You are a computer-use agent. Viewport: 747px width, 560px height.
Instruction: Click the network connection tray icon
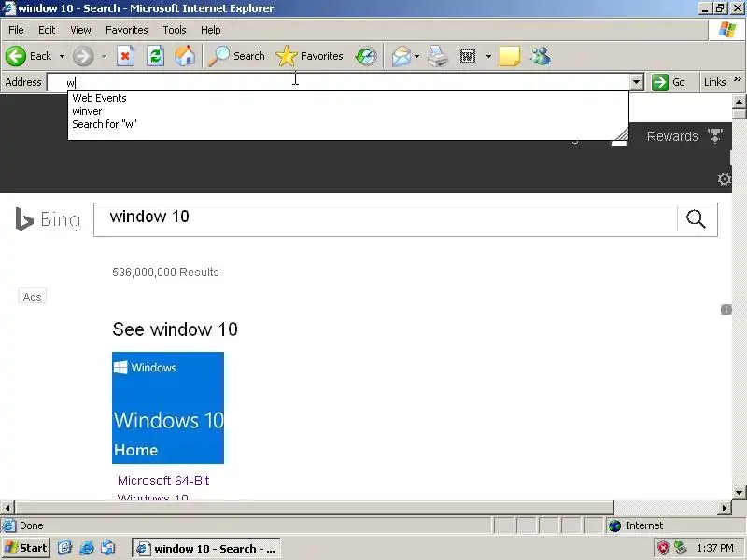[x=680, y=548]
